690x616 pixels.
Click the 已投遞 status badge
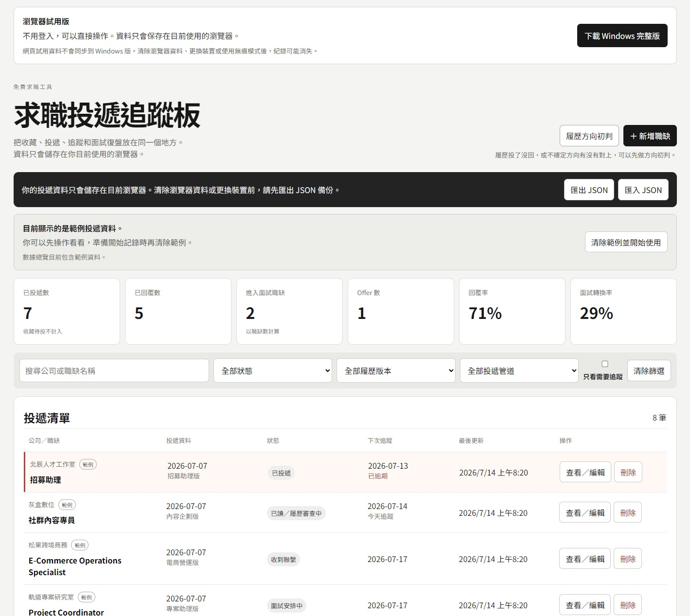click(281, 473)
